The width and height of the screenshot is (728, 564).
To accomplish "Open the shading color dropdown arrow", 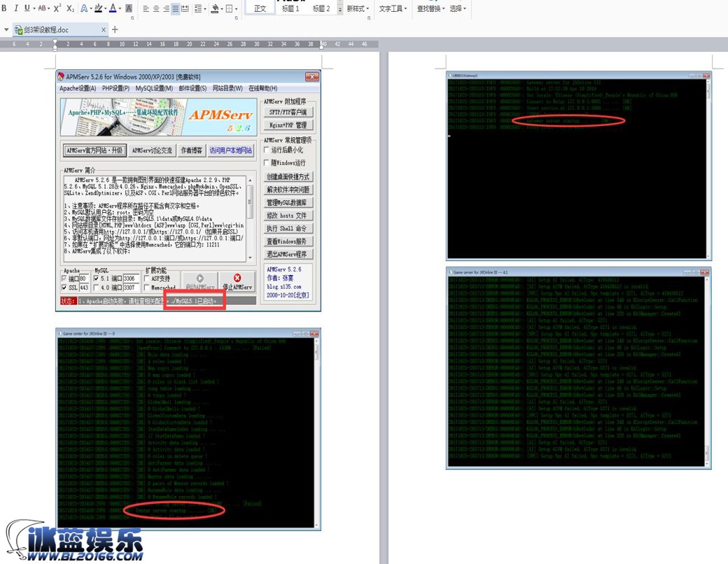I will 221,9.
